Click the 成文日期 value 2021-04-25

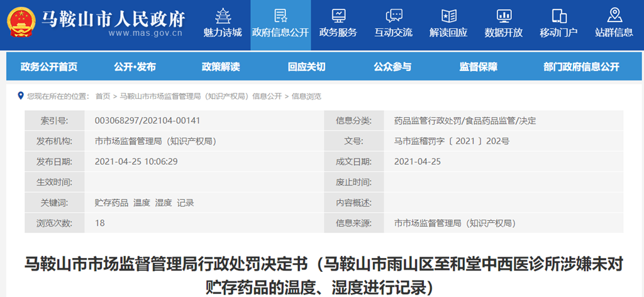pos(418,162)
